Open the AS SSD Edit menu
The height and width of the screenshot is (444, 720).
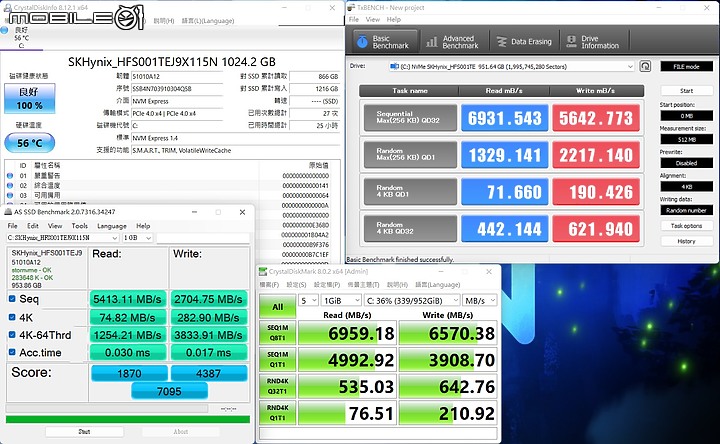click(x=33, y=226)
